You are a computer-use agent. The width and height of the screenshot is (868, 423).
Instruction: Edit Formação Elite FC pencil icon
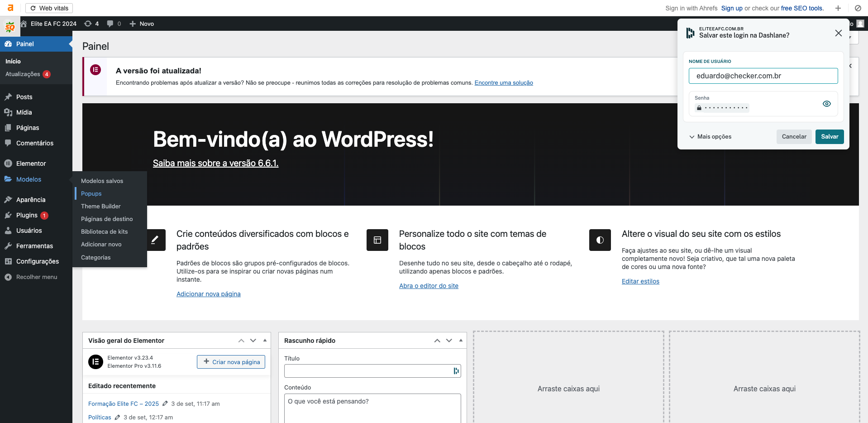click(x=165, y=404)
